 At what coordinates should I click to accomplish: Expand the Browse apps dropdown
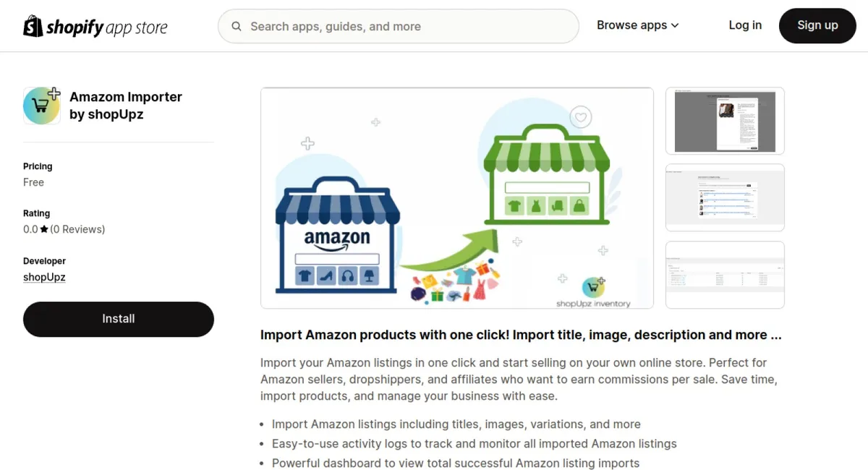638,25
